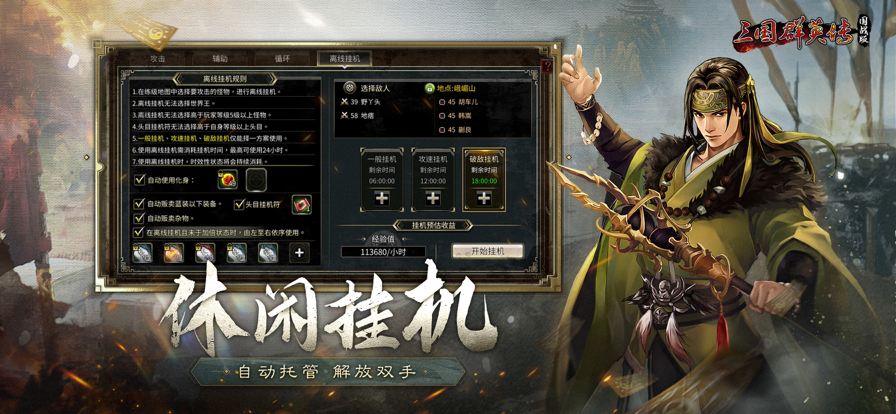Click the red 头目挂机符 talisman icon
The image size is (896, 414).
[301, 204]
